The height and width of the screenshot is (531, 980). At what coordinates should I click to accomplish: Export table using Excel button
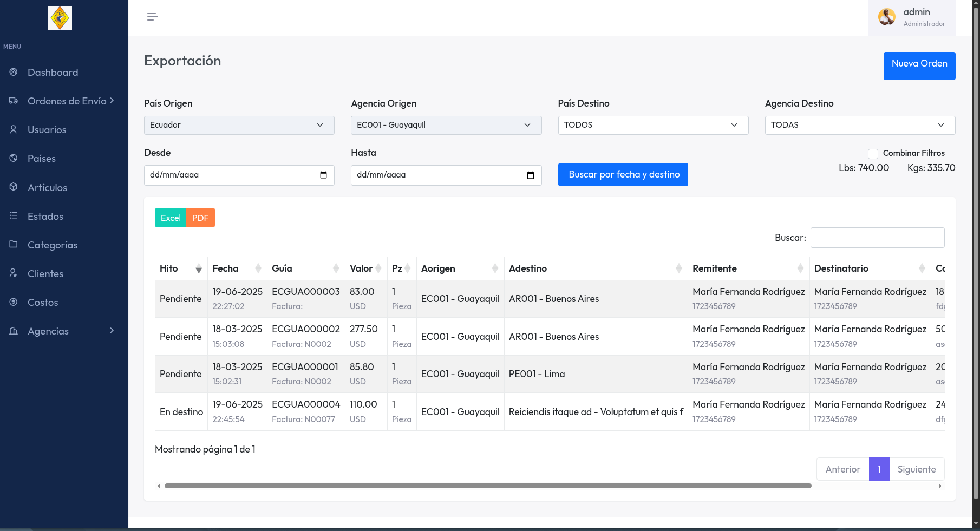(170, 218)
